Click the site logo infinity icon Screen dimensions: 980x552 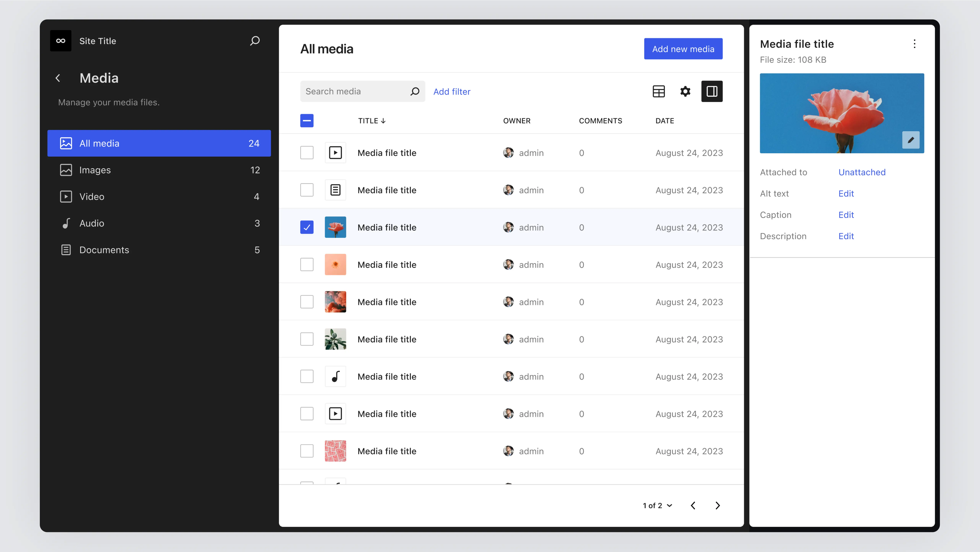tap(61, 41)
